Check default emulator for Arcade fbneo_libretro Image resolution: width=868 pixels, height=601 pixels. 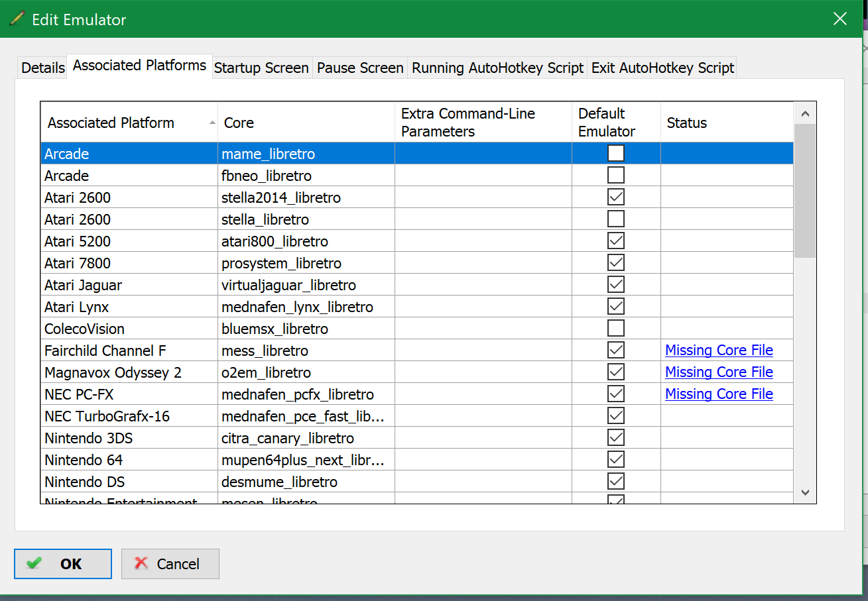tap(616, 176)
